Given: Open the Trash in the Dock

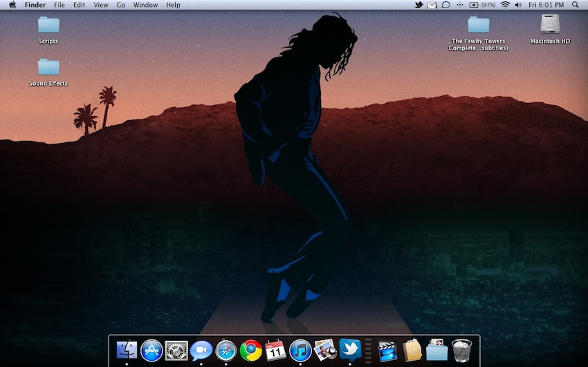Looking at the screenshot, I should [461, 350].
